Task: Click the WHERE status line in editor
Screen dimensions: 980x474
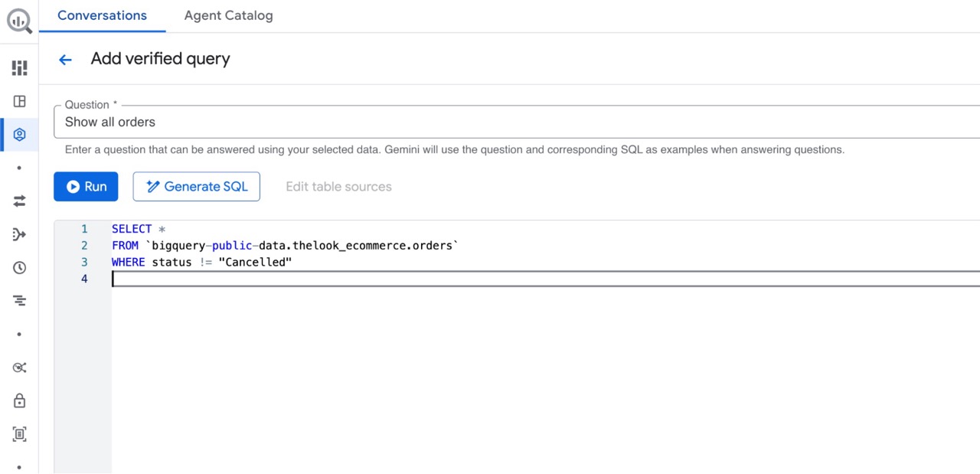Action: pyautogui.click(x=202, y=263)
